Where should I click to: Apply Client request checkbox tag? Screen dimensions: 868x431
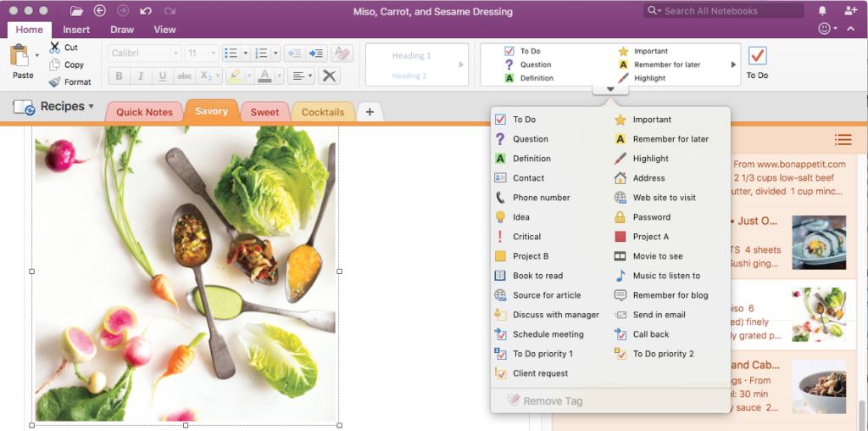(532, 373)
